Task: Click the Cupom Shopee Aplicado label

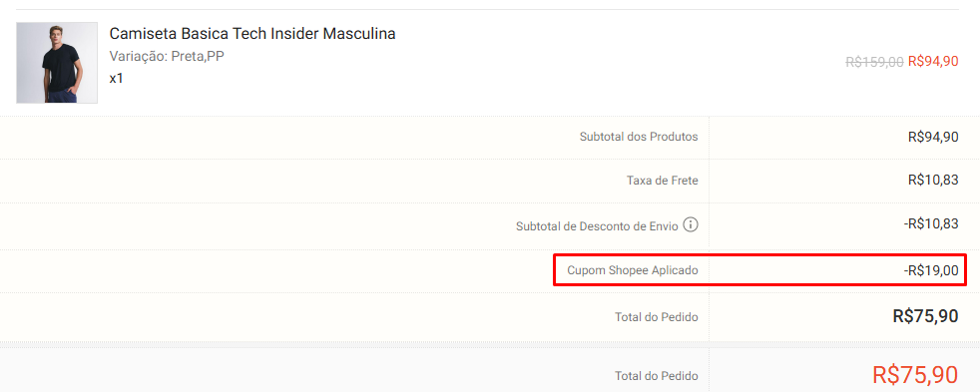Action: click(633, 271)
